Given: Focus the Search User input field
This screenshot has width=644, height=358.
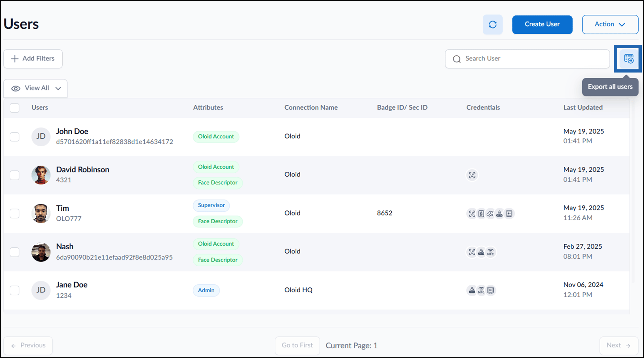Looking at the screenshot, I should [x=527, y=59].
